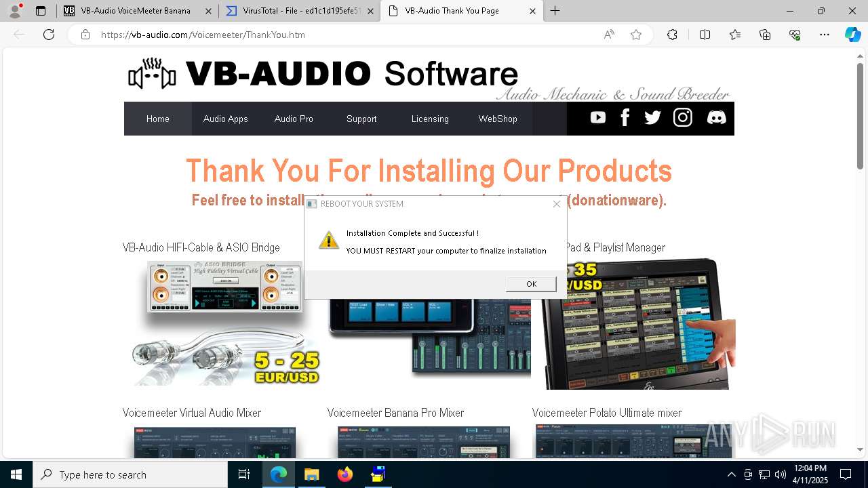The image size is (868, 488).
Task: Click OK in the reboot dialog
Action: 531,284
